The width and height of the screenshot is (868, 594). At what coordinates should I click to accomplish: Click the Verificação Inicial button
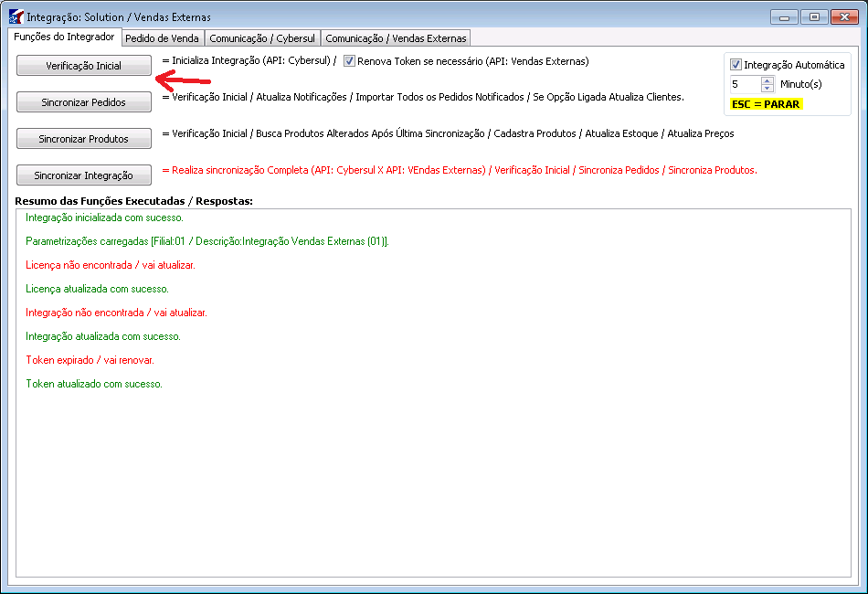[x=83, y=65]
